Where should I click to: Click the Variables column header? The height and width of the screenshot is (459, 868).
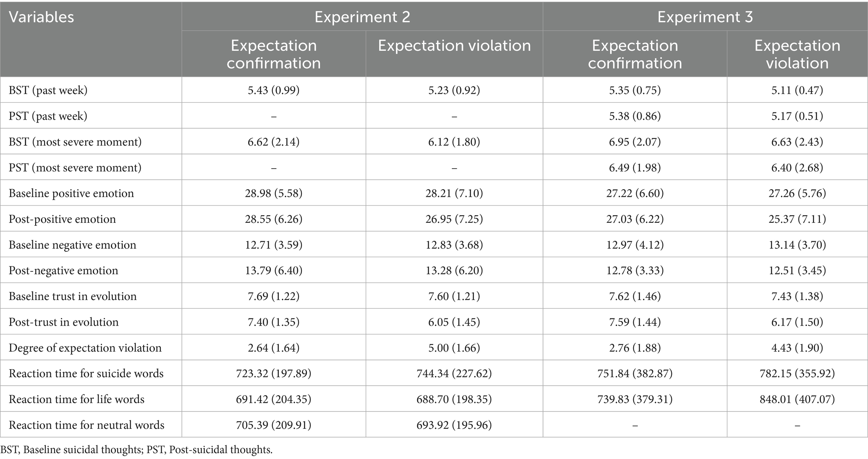pos(42,18)
